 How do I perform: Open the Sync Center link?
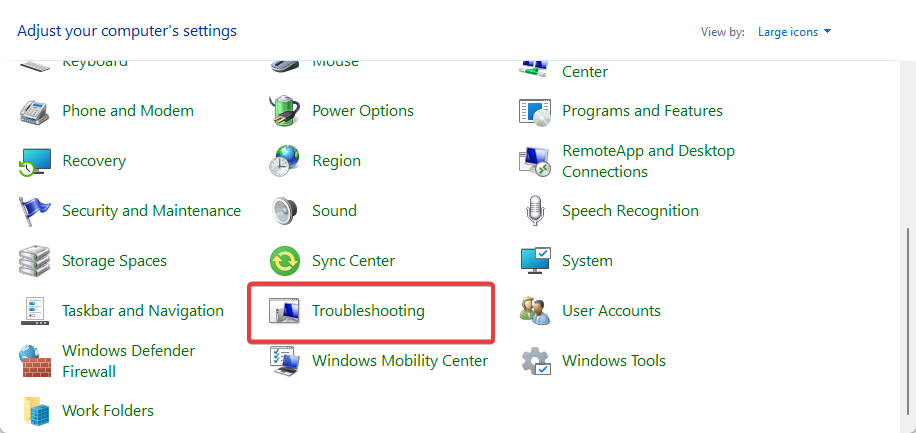353,261
